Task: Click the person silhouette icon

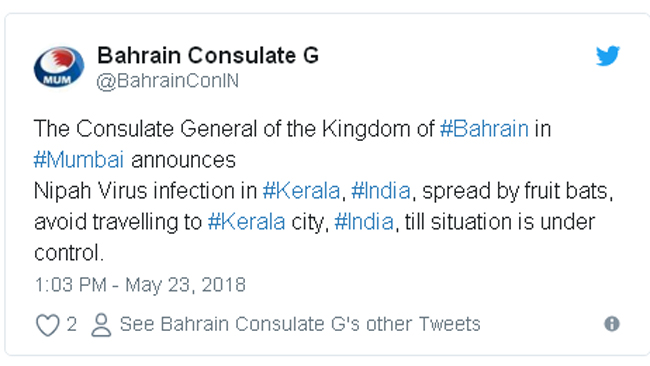Action: (101, 325)
